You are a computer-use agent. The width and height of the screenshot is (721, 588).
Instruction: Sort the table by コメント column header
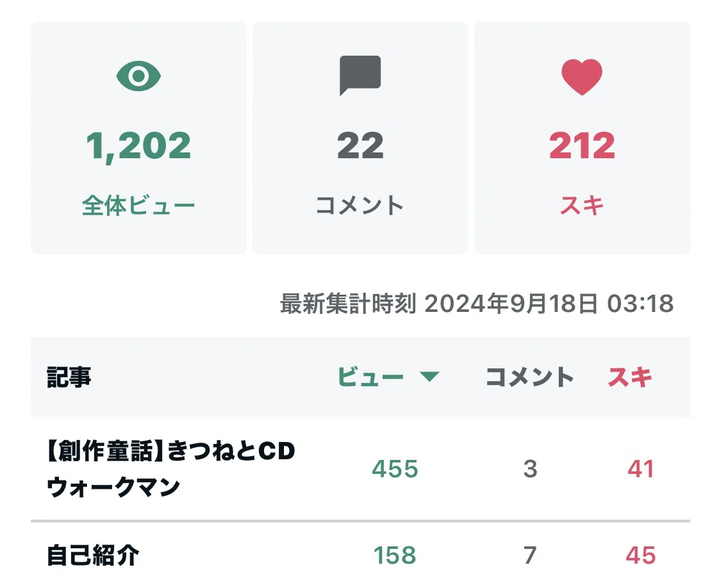(530, 377)
